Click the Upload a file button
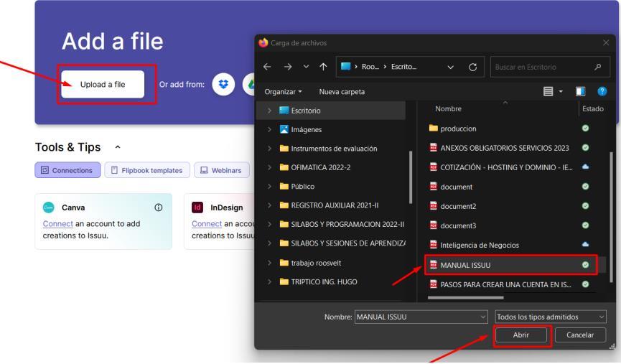 [x=103, y=85]
